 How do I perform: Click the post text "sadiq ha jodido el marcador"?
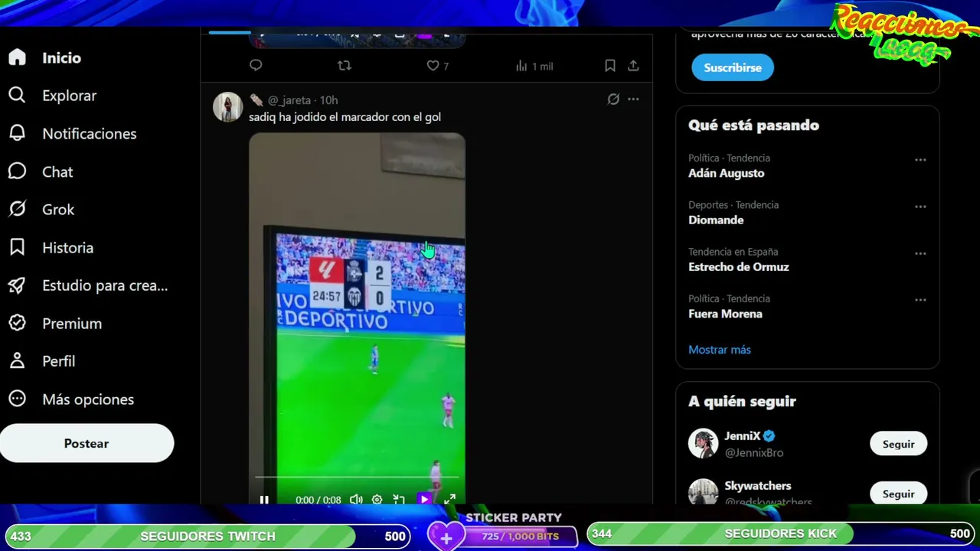pos(320,117)
